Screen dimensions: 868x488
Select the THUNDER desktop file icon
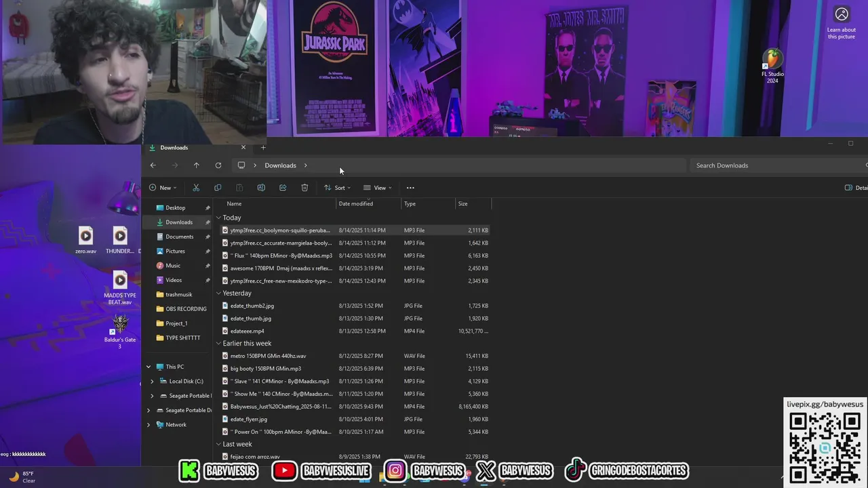(120, 240)
